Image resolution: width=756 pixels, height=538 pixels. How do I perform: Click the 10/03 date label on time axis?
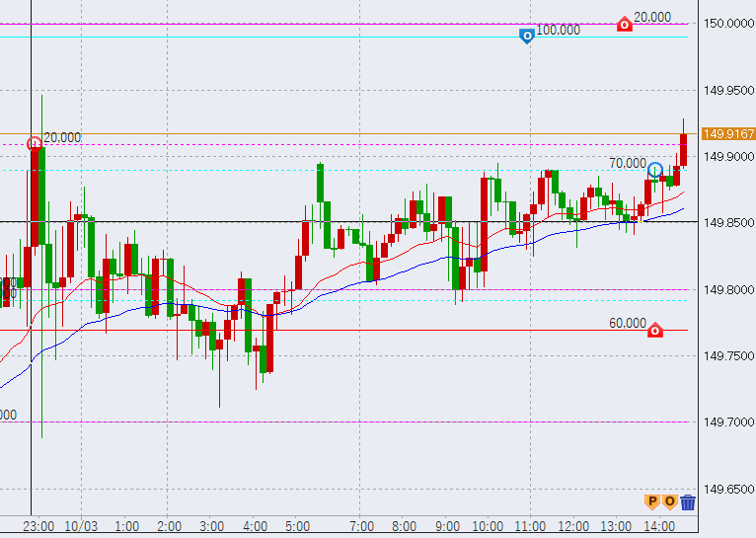(x=83, y=526)
